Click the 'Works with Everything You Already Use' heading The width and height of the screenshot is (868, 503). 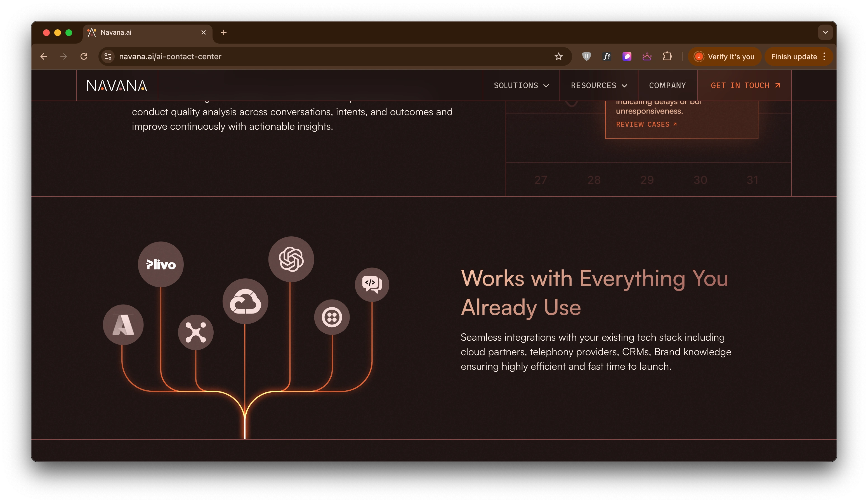tap(595, 293)
